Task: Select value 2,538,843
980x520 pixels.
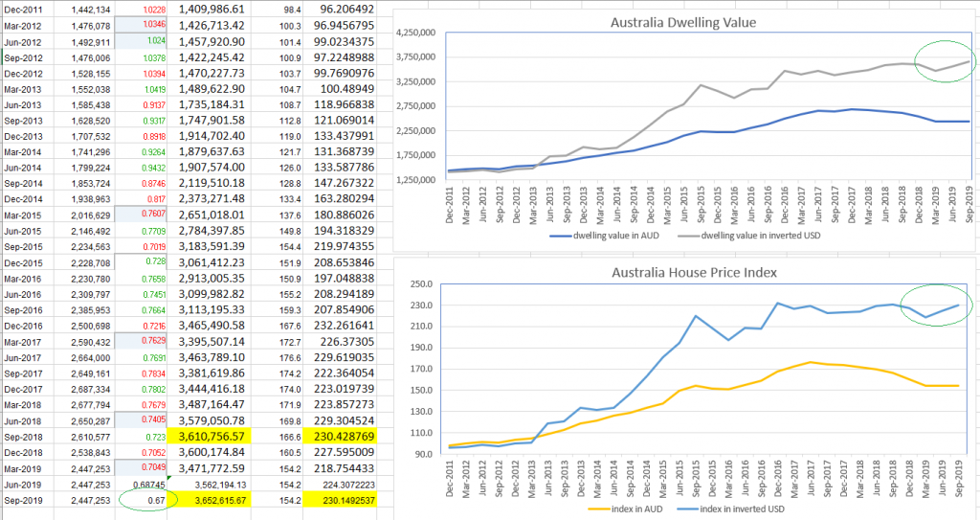Action: pos(91,452)
